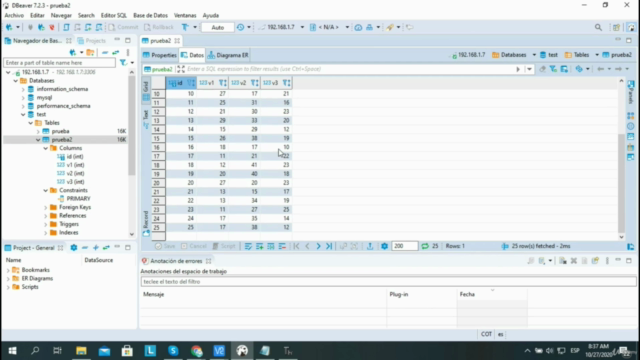Viewport: 640px width, 360px height.
Task: Click the table name filter input field
Action: tap(60, 62)
